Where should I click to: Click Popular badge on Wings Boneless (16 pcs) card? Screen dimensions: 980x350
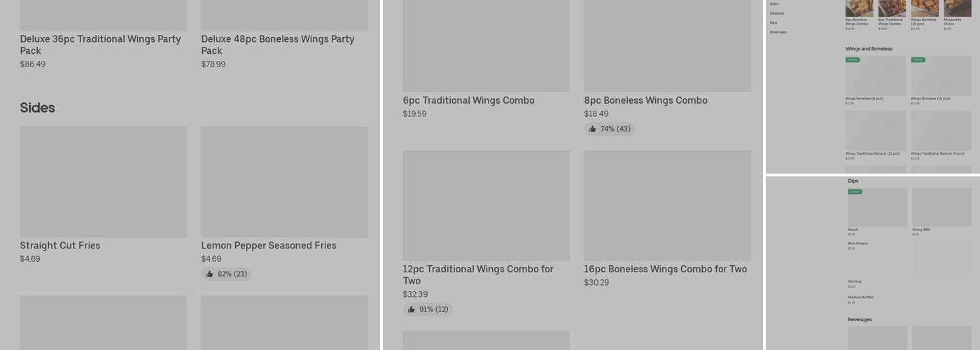pos(918,60)
